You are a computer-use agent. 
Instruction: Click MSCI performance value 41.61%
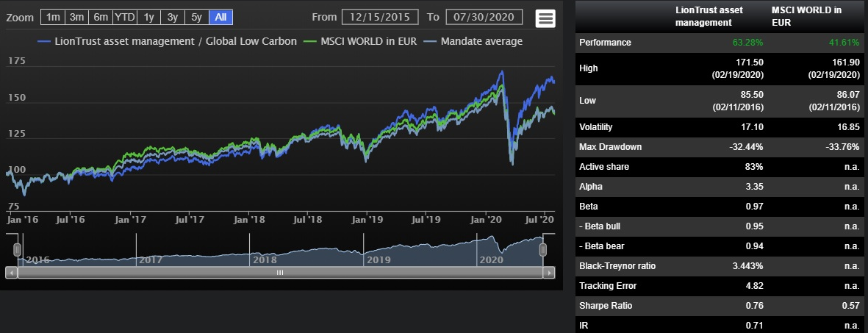click(x=843, y=42)
